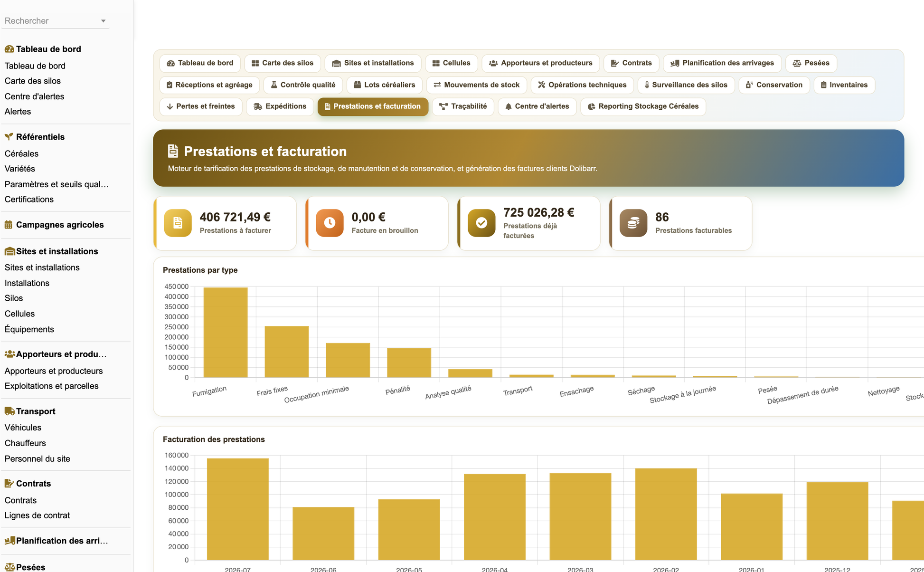Open Chauffeurs sidebar link
924x572 pixels.
click(25, 443)
